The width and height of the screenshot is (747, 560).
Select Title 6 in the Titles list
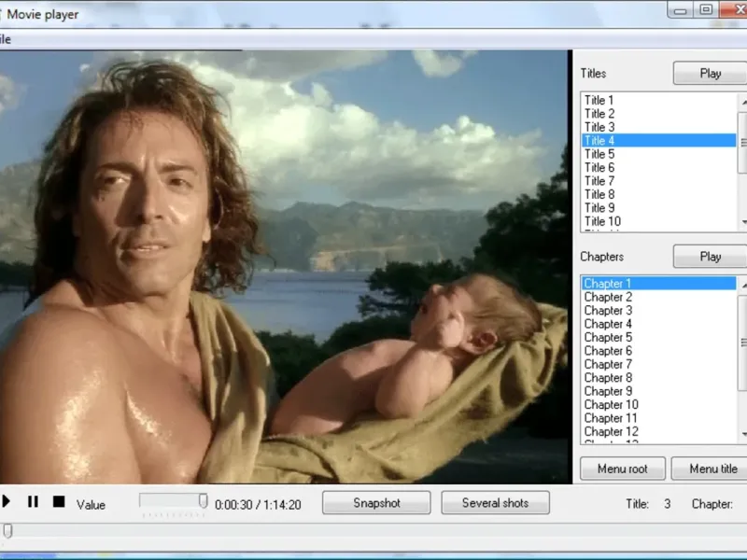click(x=658, y=167)
